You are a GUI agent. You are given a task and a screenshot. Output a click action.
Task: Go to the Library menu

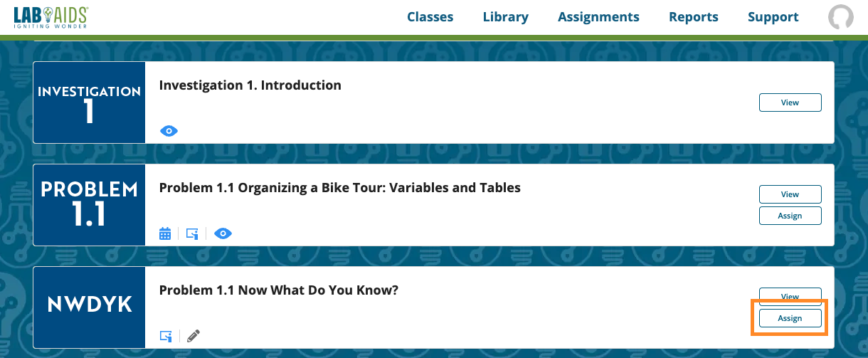pos(505,17)
